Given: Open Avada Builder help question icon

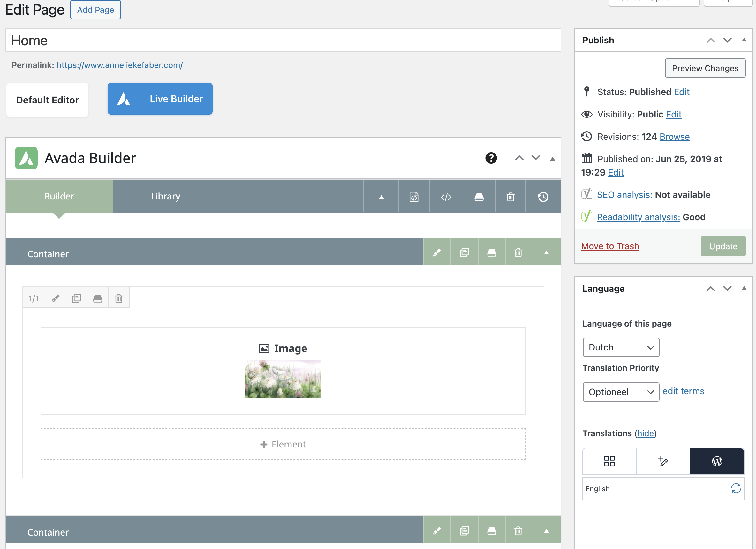Looking at the screenshot, I should [x=491, y=158].
